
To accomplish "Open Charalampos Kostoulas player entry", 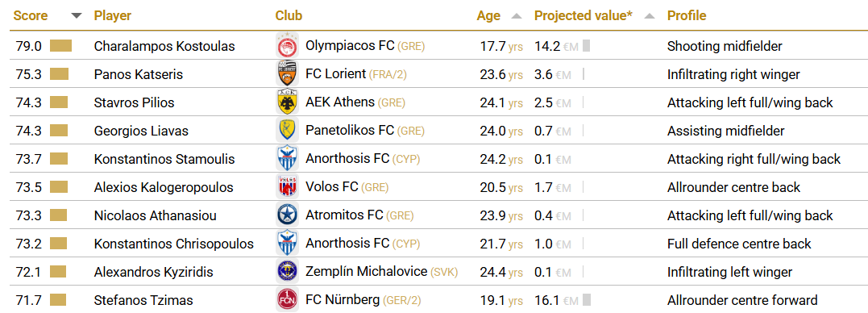I will pyautogui.click(x=164, y=47).
